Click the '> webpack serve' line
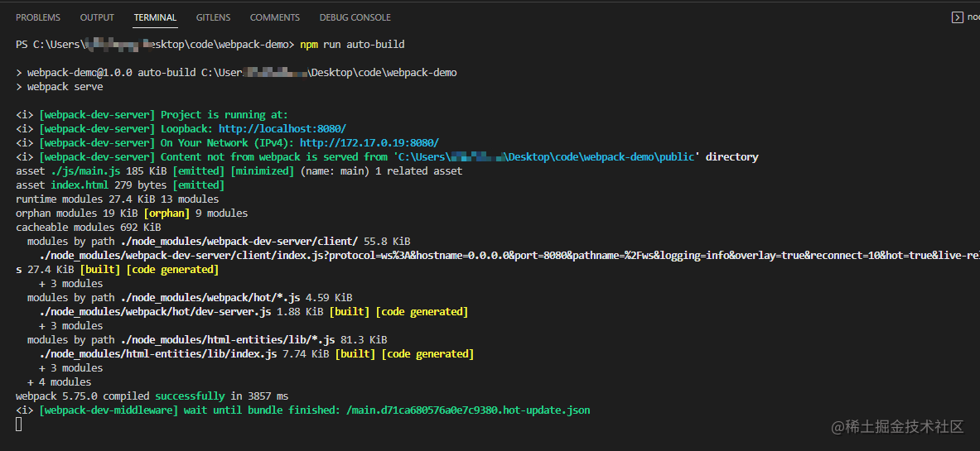 point(60,87)
